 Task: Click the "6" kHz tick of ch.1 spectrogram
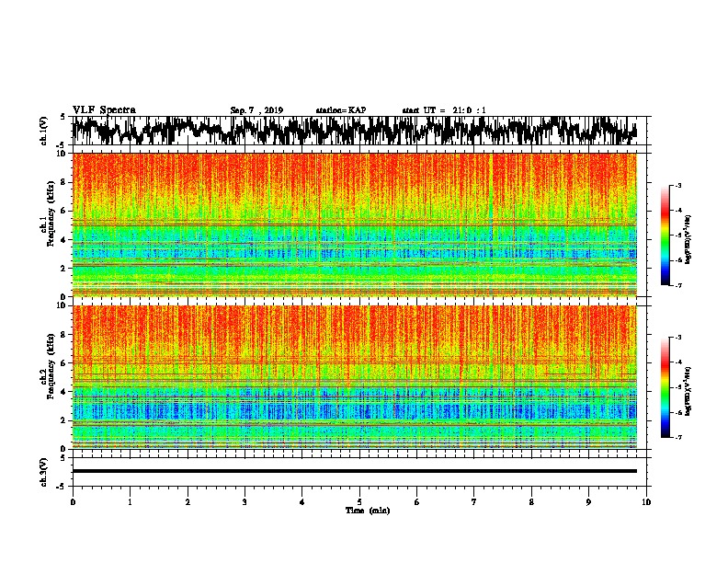[x=64, y=212]
